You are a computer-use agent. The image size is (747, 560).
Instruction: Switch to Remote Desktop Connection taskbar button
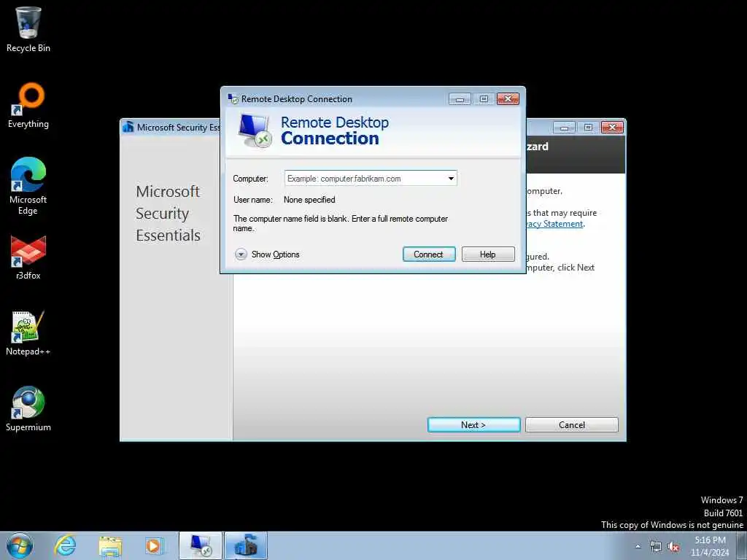(x=201, y=545)
